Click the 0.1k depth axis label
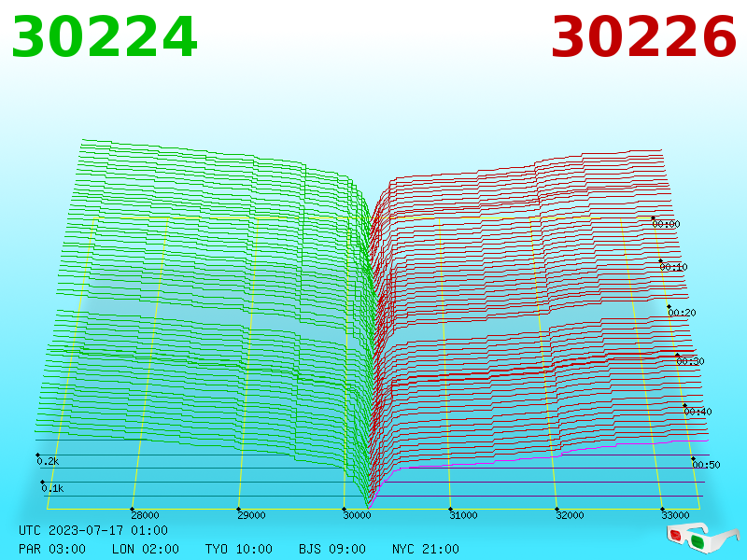Screen dimensions: 747x560 (x=52, y=488)
